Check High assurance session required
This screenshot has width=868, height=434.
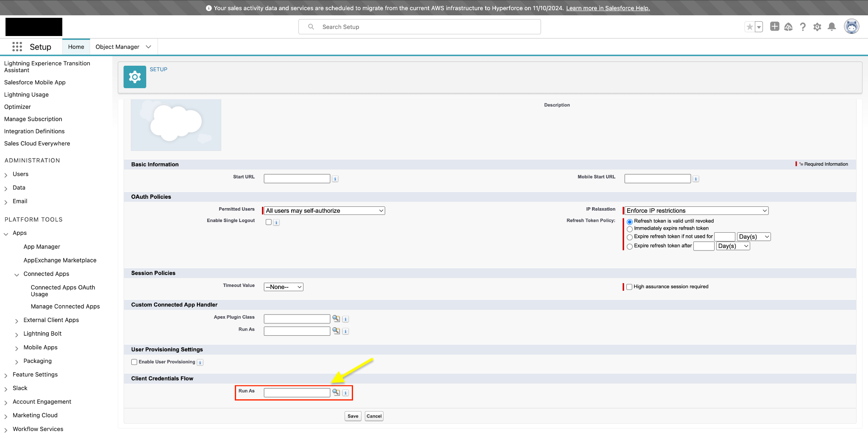point(629,287)
